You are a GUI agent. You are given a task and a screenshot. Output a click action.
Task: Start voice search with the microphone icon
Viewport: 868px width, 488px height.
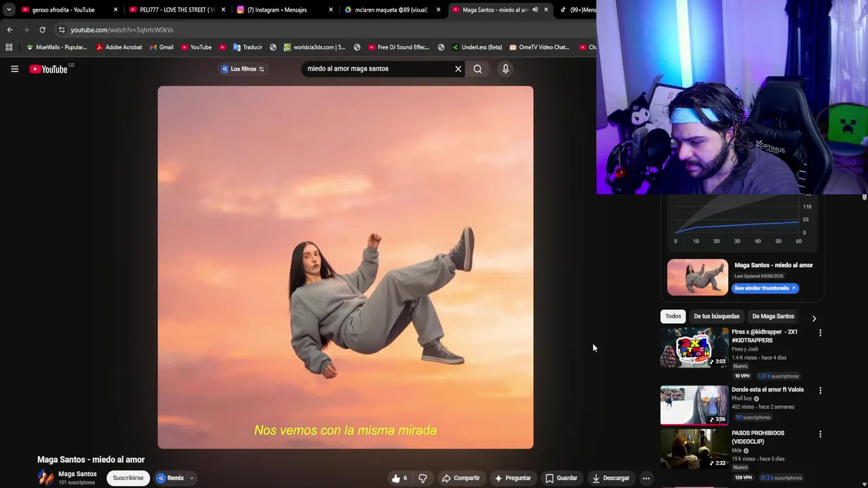505,68
